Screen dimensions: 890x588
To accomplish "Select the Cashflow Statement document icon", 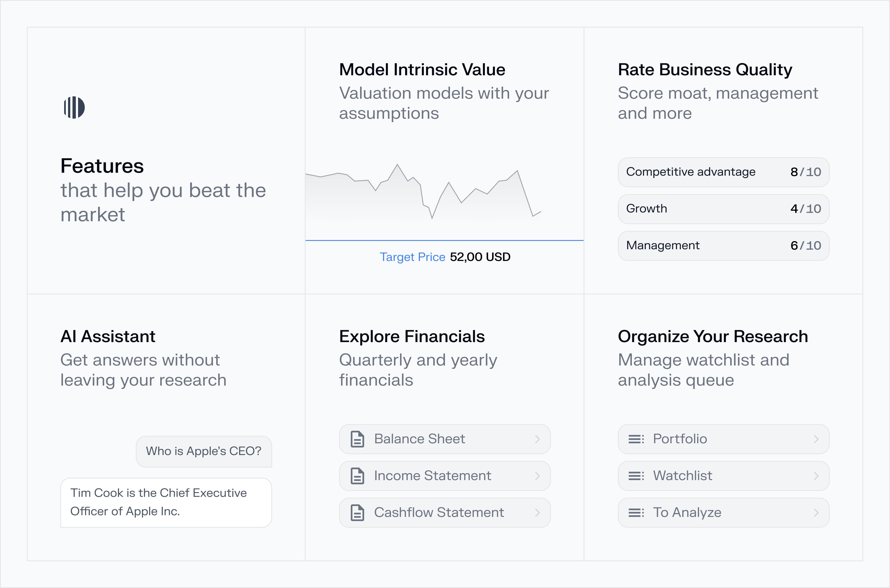I will (x=357, y=513).
